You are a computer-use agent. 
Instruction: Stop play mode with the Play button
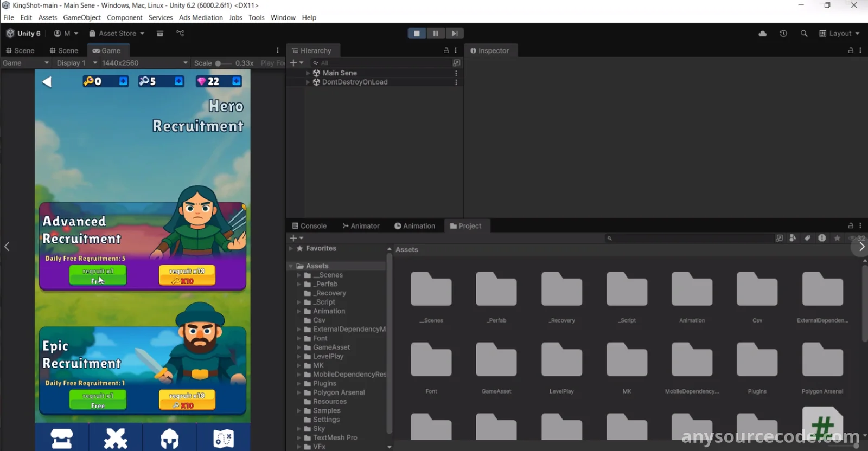point(417,34)
